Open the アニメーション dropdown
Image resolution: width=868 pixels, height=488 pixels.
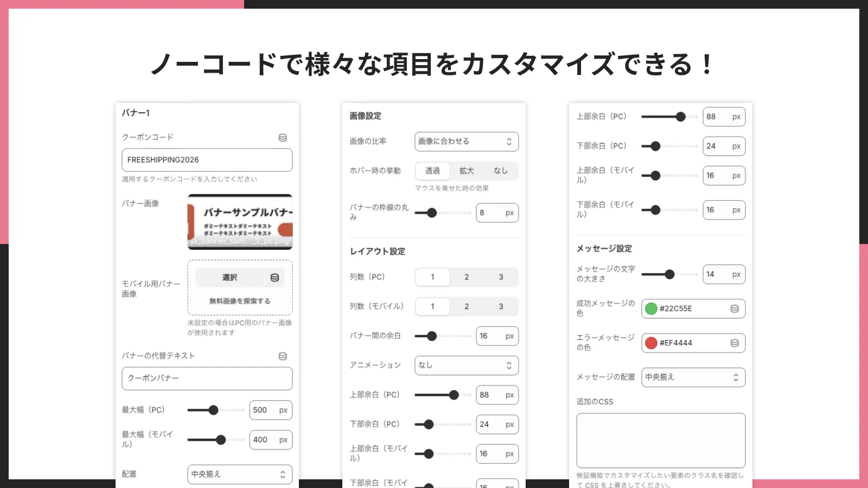[466, 365]
